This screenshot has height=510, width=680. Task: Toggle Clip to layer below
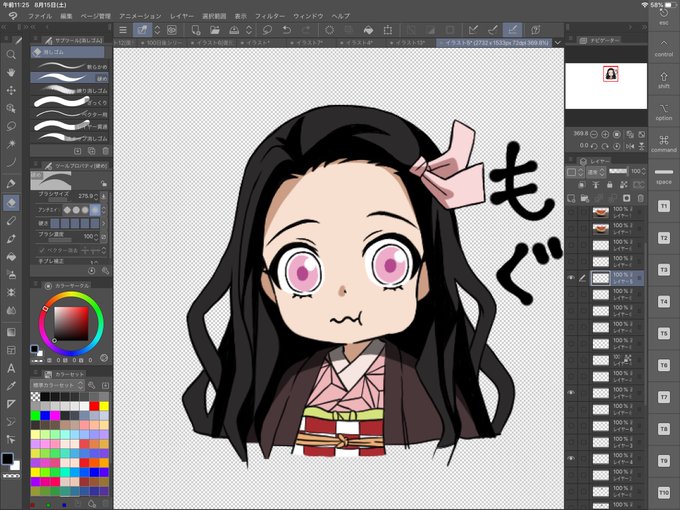[x=582, y=185]
